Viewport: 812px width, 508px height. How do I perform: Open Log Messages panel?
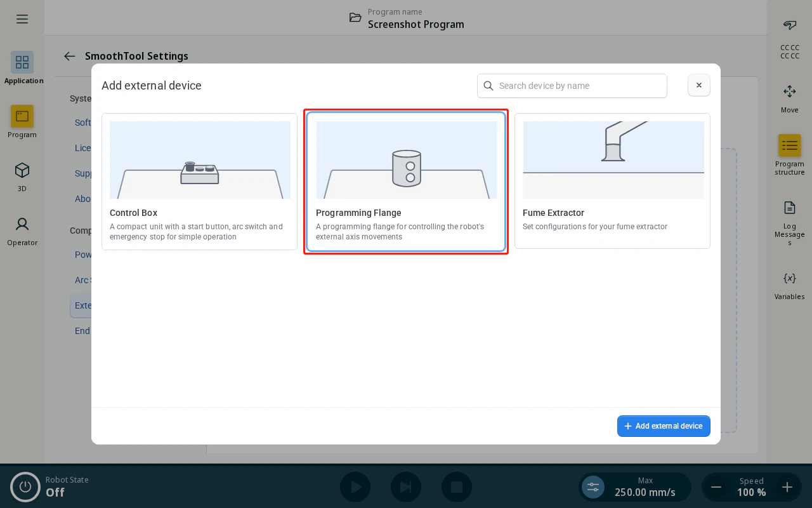(x=790, y=223)
